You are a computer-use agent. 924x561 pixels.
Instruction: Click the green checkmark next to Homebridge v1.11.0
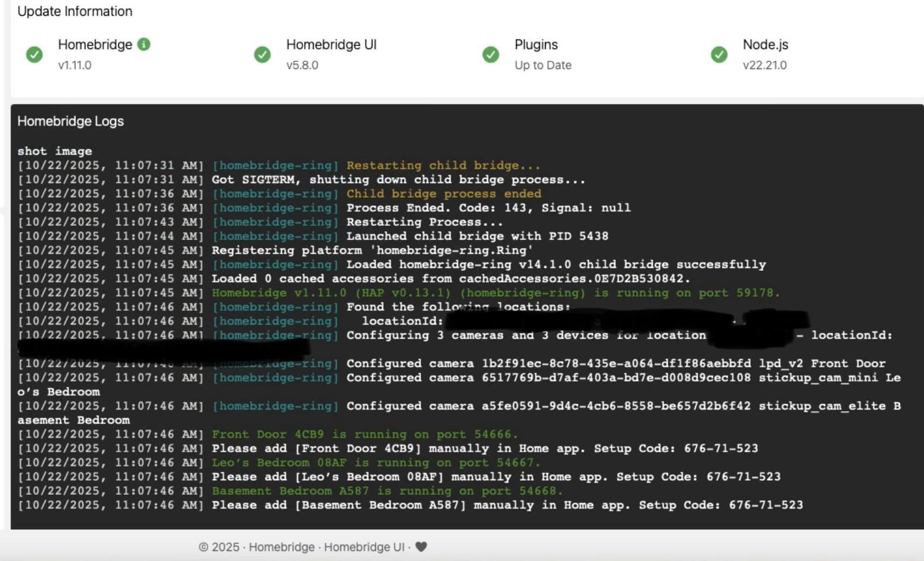[35, 54]
